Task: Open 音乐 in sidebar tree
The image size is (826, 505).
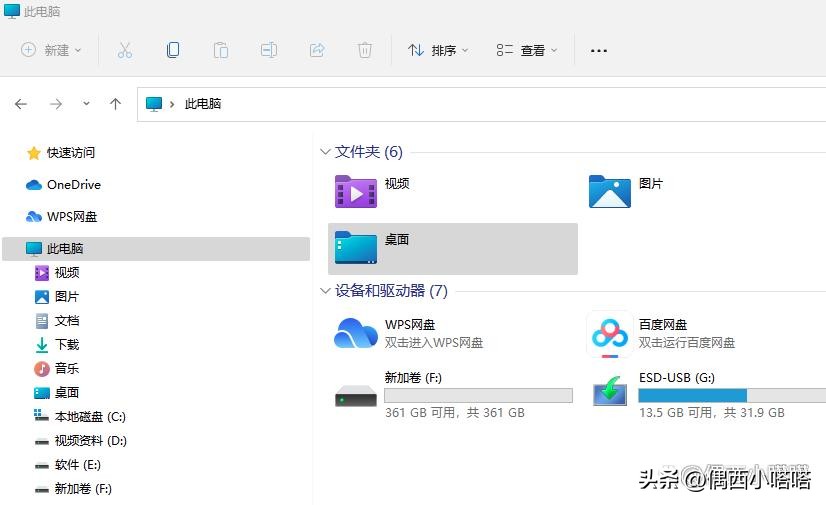Action: pos(57,369)
